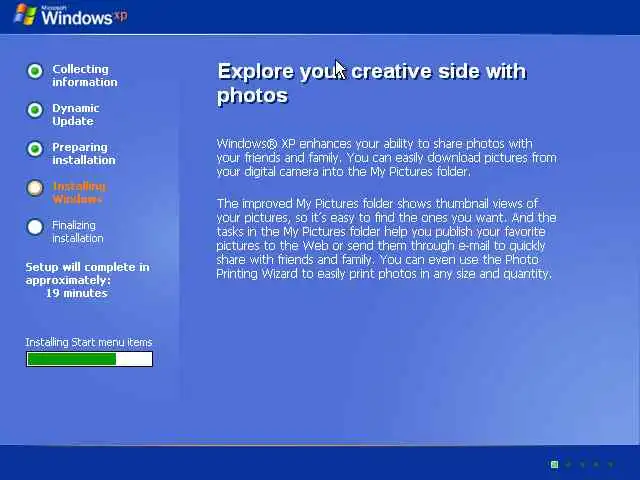The width and height of the screenshot is (640, 480).
Task: Click the 'Preparing installation' step label
Action: coord(84,153)
